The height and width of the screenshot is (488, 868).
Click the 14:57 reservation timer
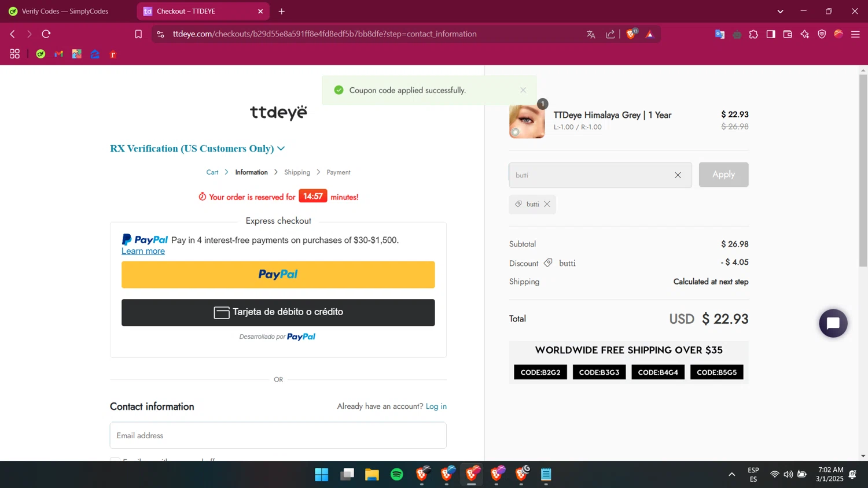(x=312, y=197)
